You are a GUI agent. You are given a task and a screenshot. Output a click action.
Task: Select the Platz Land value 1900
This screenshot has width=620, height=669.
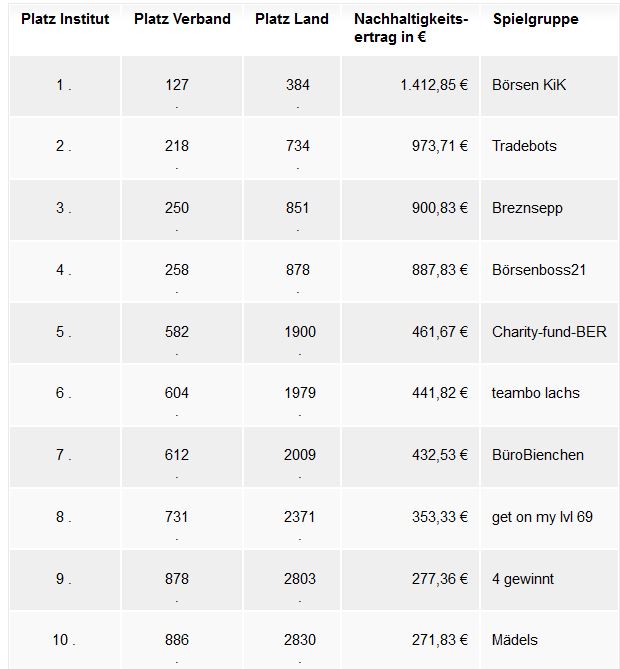(x=300, y=332)
